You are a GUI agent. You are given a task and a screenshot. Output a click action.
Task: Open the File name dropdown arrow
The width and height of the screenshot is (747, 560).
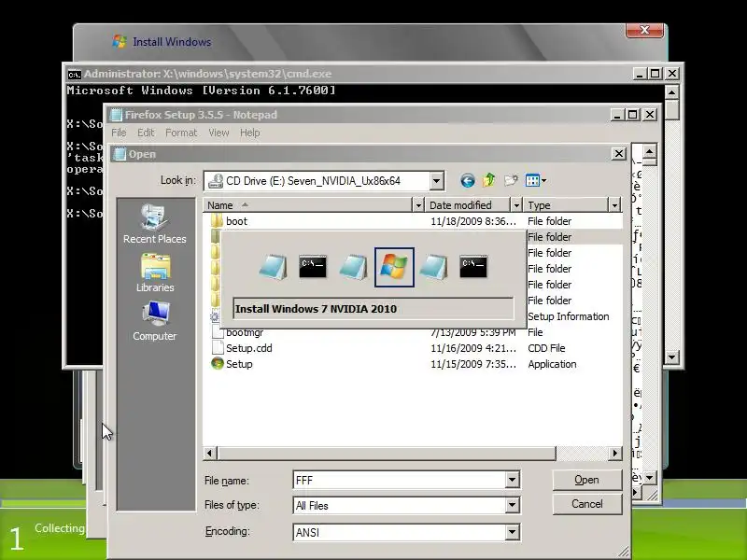pyautogui.click(x=512, y=480)
